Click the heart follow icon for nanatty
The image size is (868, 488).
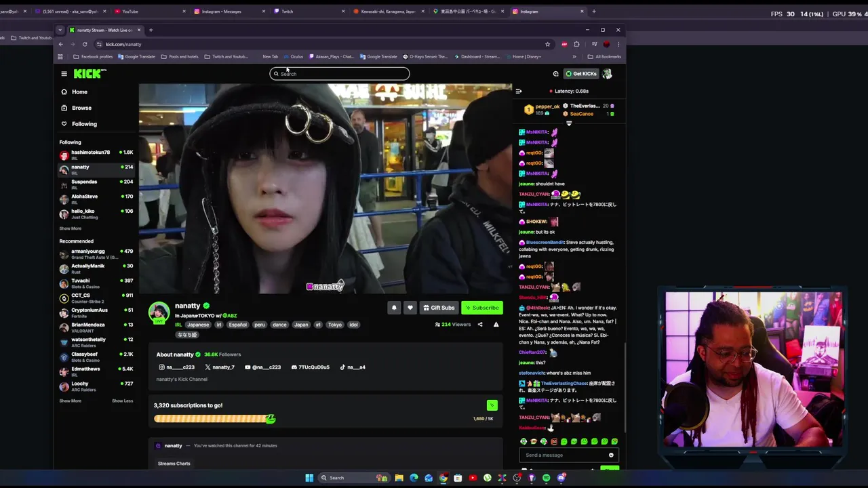pyautogui.click(x=410, y=308)
